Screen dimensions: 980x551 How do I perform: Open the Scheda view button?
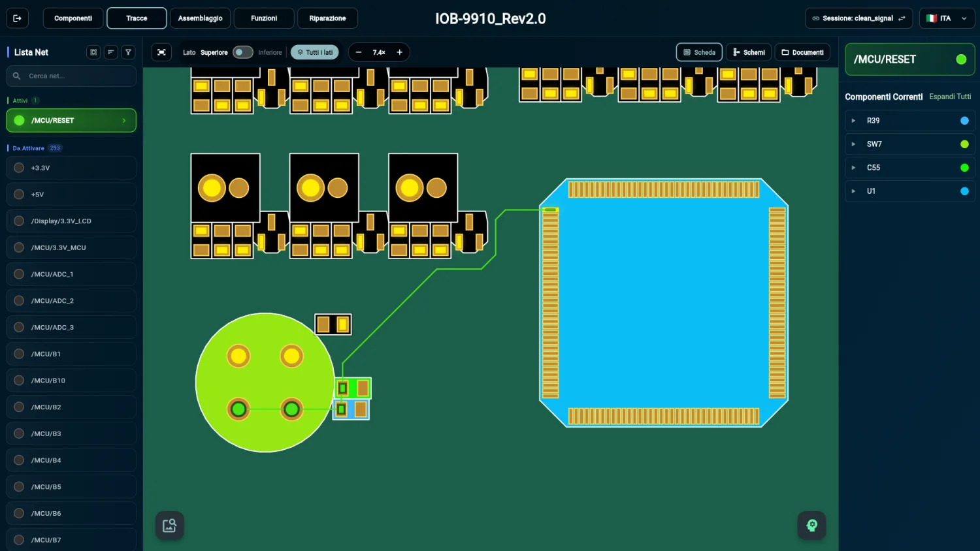(x=699, y=52)
